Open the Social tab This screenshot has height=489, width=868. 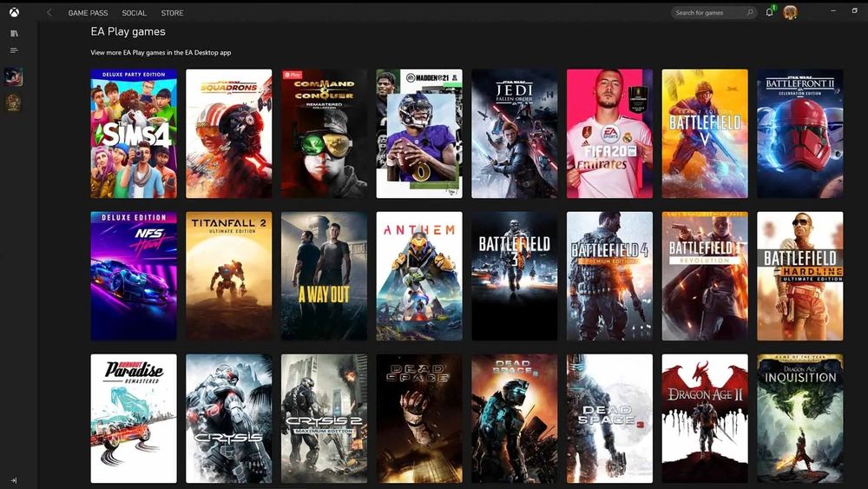pyautogui.click(x=134, y=13)
